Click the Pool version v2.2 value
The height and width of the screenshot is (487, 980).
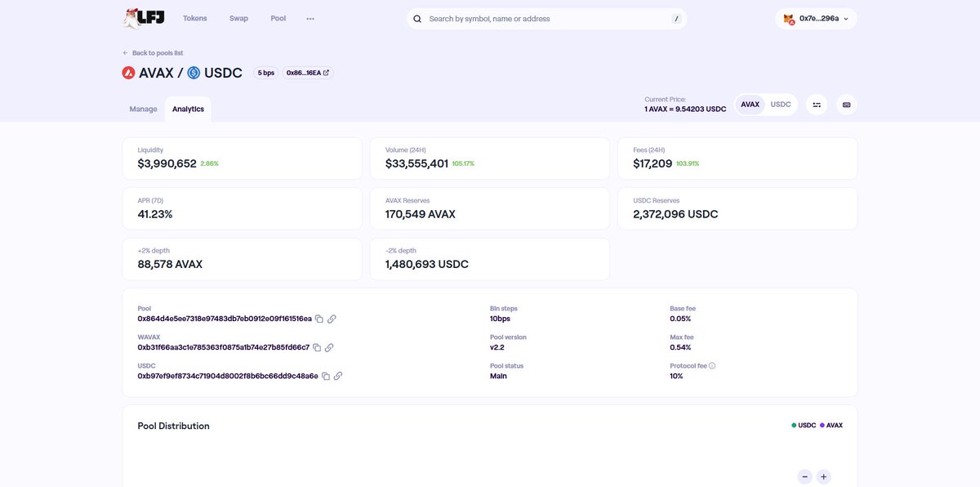(x=497, y=347)
